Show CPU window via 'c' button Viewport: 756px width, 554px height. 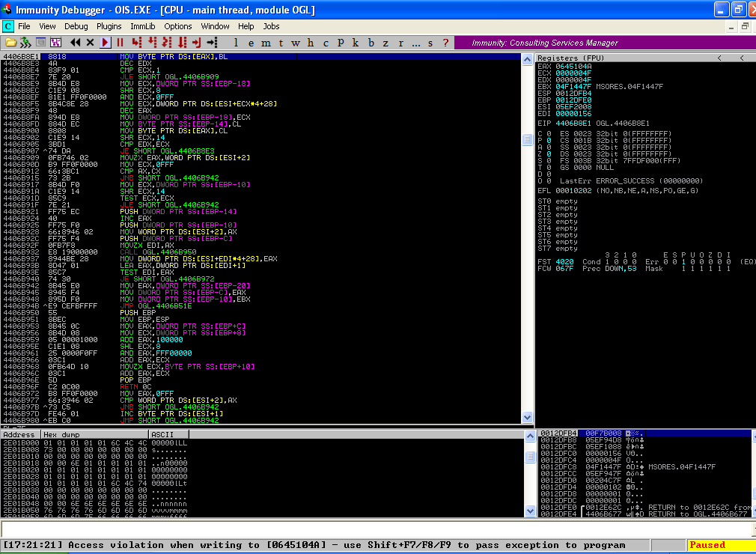coord(326,43)
